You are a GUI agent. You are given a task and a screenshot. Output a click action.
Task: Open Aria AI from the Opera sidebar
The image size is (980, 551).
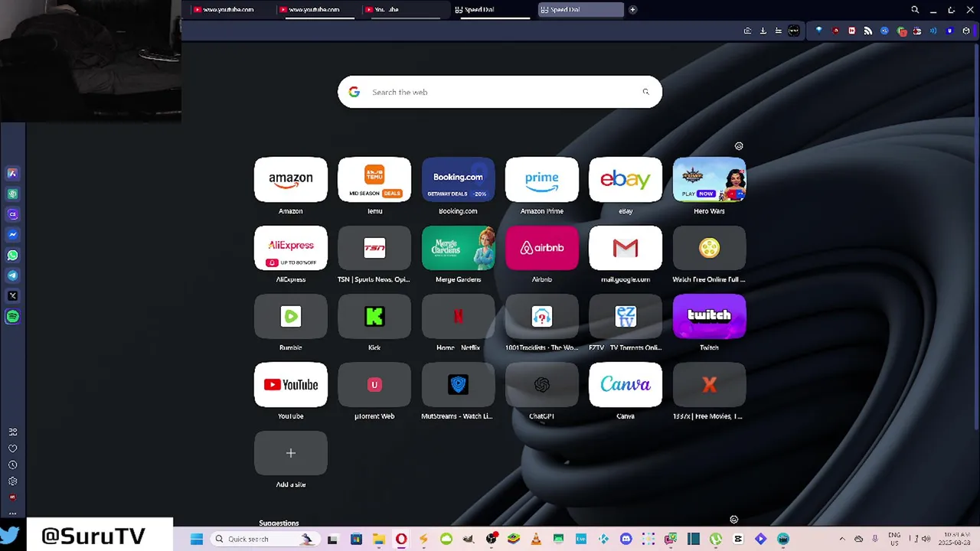click(12, 174)
